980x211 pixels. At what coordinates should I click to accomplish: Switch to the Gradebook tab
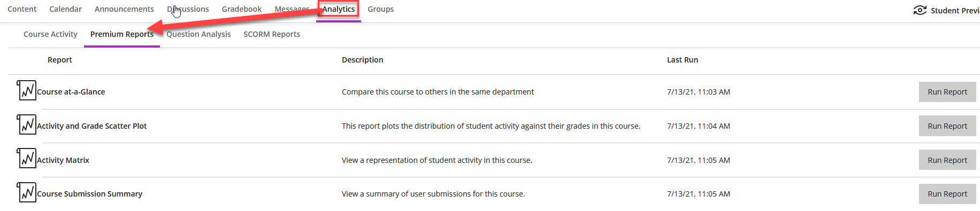point(242,9)
